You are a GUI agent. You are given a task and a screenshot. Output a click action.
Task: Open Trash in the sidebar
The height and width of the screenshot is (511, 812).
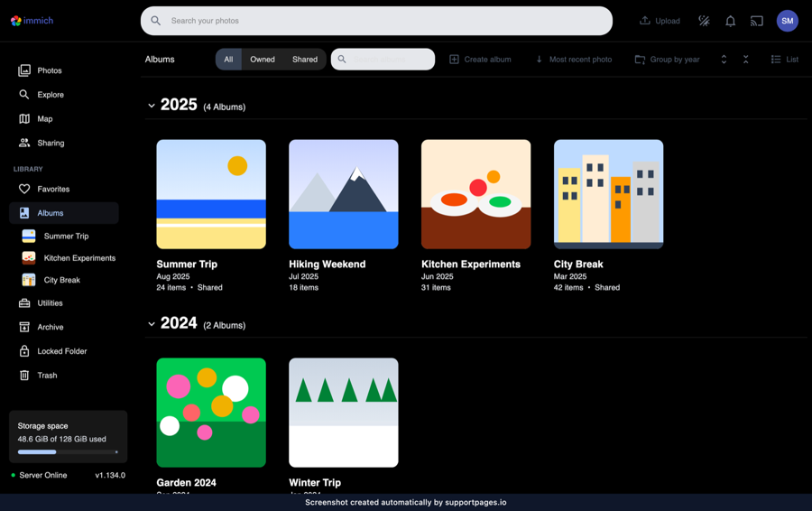click(x=64, y=376)
